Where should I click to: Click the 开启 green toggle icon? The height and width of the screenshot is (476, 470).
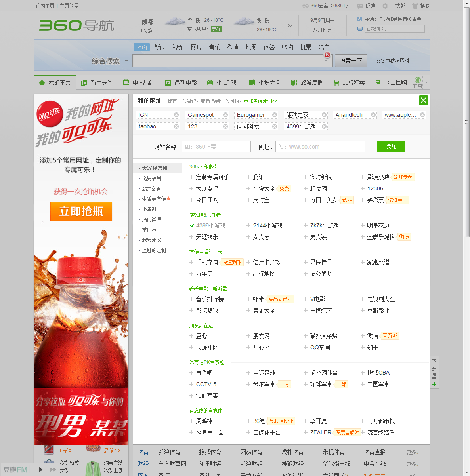[x=417, y=80]
